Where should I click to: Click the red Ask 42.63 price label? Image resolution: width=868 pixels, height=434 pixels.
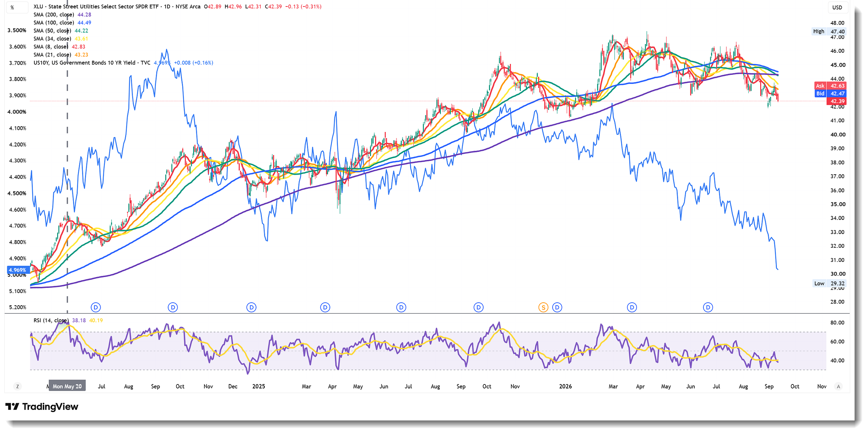pyautogui.click(x=830, y=86)
